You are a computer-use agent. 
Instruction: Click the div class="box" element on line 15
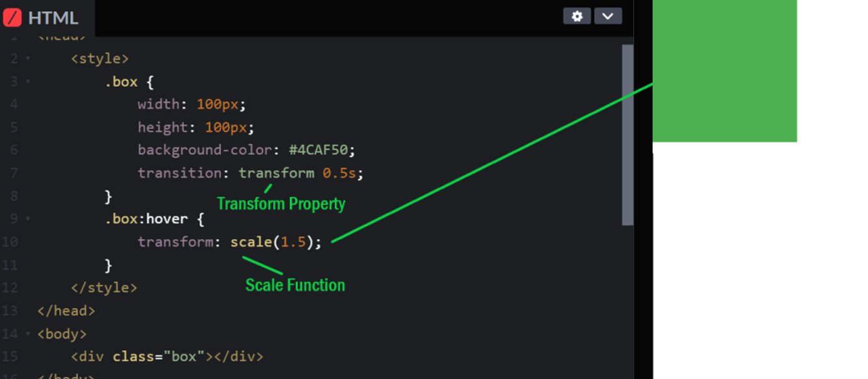coord(166,356)
